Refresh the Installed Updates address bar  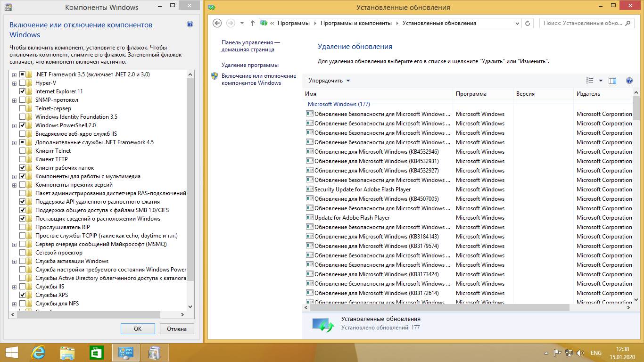(528, 23)
